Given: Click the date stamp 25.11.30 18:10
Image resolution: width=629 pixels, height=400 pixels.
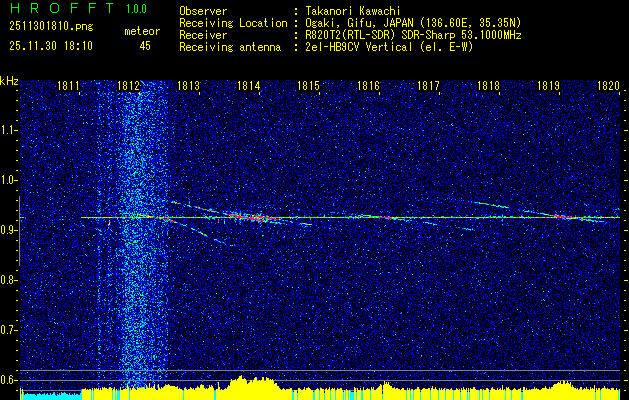Looking at the screenshot, I should [x=51, y=46].
